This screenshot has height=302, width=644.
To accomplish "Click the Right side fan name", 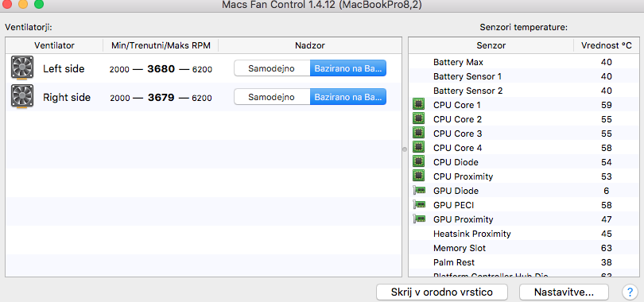I will [67, 97].
